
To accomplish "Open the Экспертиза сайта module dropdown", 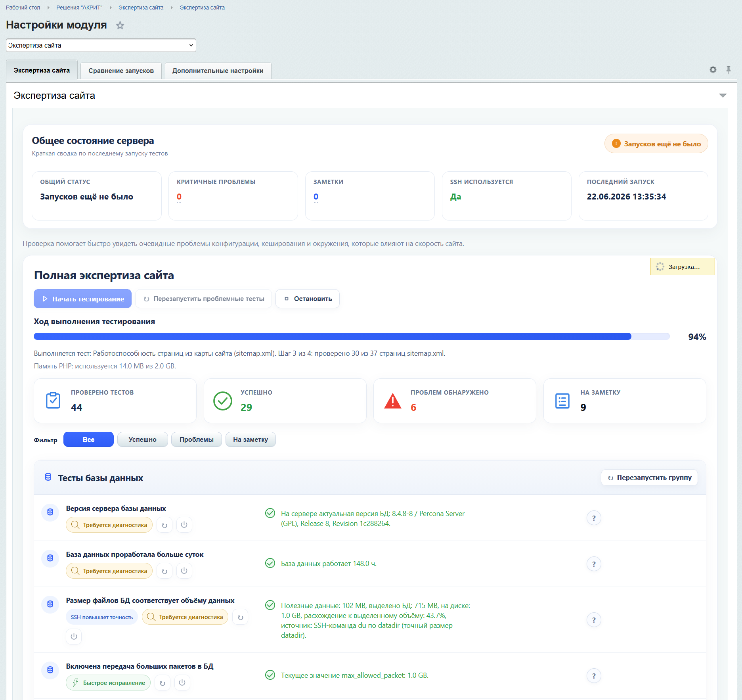I will (101, 45).
